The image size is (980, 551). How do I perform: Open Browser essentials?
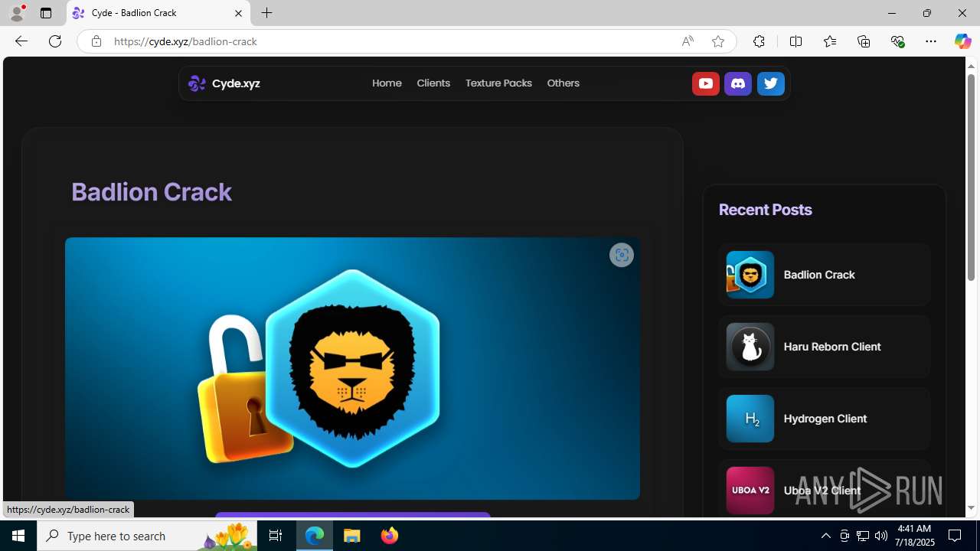click(897, 41)
